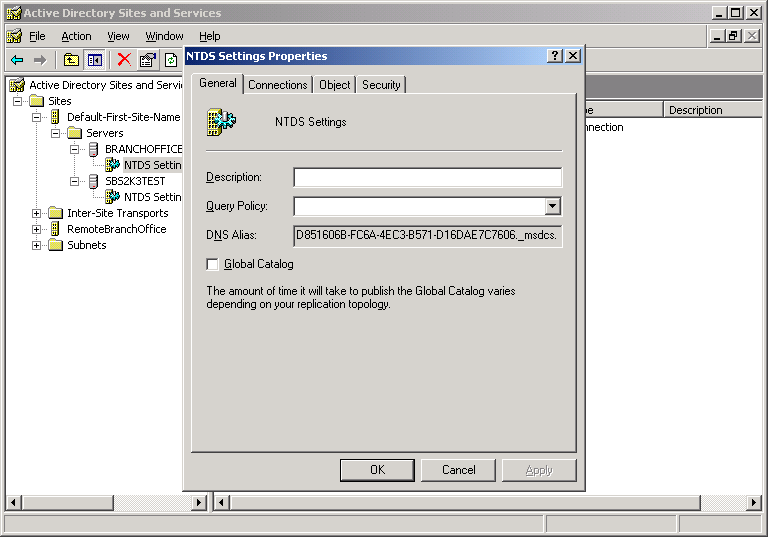768x537 pixels.
Task: Go up one level with folder icon
Action: pyautogui.click(x=72, y=60)
